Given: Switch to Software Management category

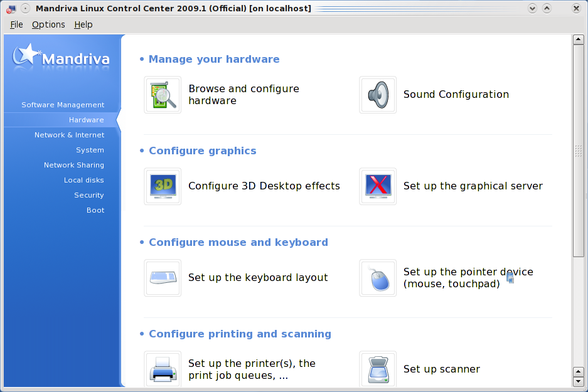Looking at the screenshot, I should 63,105.
